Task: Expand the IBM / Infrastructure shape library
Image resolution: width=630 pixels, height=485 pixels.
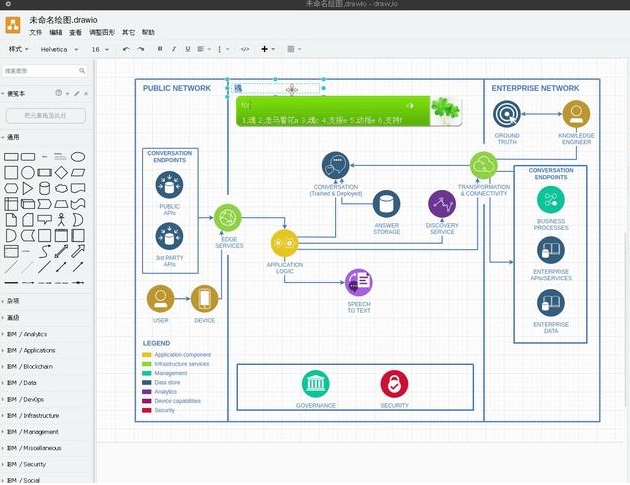Action: point(33,415)
